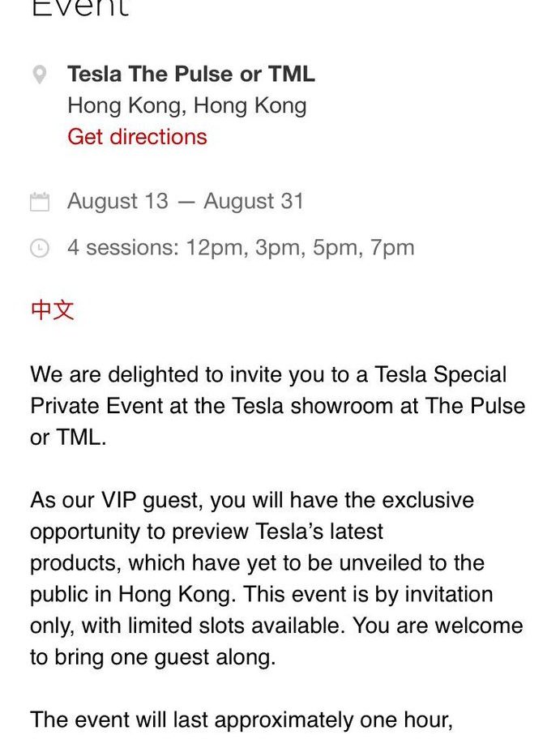This screenshot has height=739, width=560.
Task: Switch to the 中文 language version
Action: click(53, 310)
